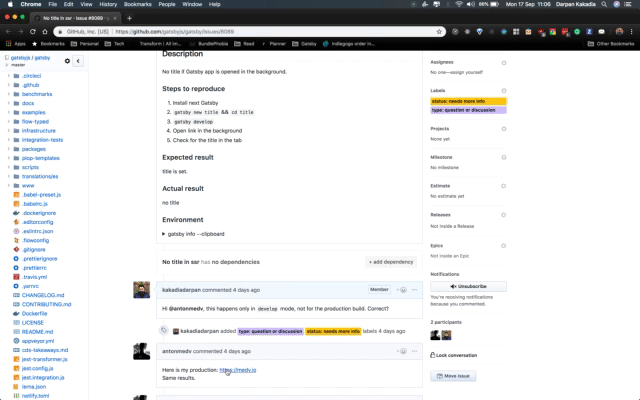Open the Chrome Edit menu

coord(68,4)
